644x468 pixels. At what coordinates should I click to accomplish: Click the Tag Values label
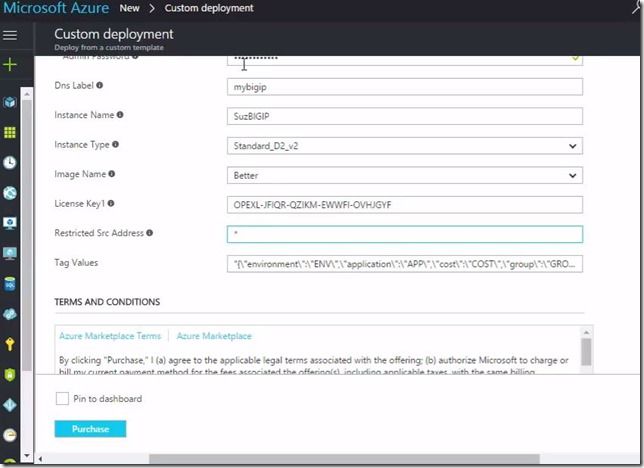[76, 263]
